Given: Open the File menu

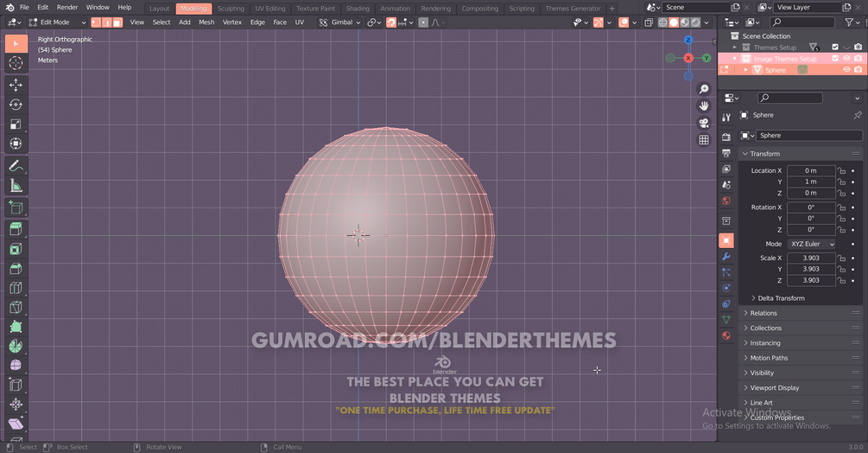Looking at the screenshot, I should [24, 7].
